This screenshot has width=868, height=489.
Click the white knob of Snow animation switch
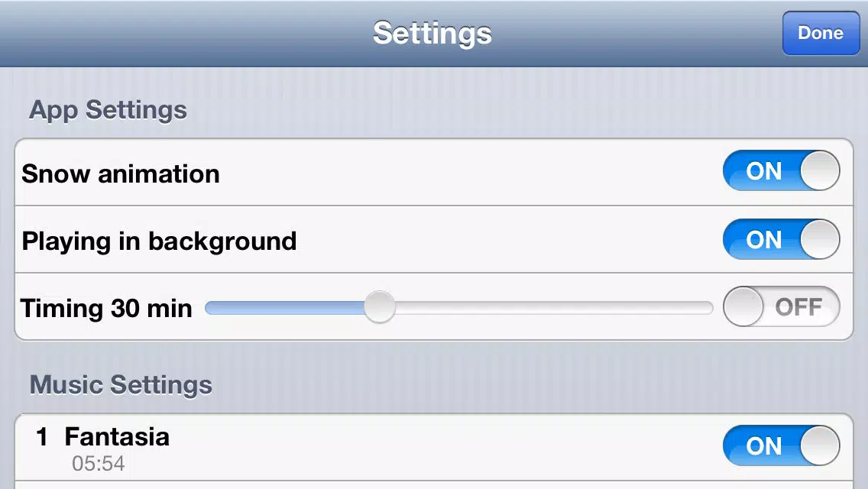(x=820, y=170)
